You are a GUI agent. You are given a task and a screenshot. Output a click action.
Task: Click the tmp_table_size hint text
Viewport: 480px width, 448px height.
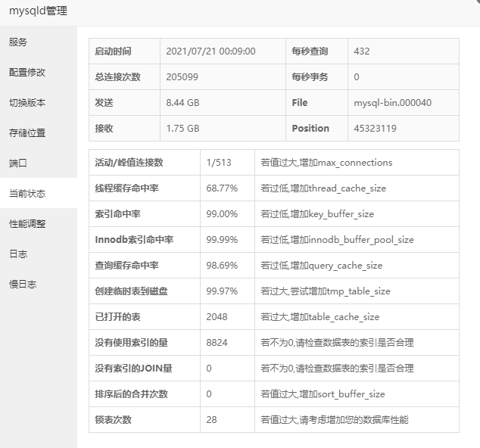coord(326,291)
